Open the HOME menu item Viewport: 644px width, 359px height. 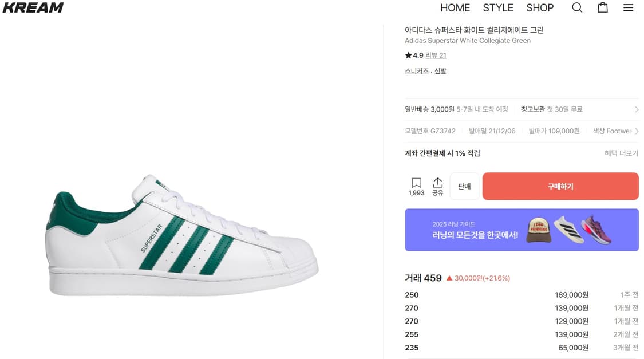pos(455,7)
